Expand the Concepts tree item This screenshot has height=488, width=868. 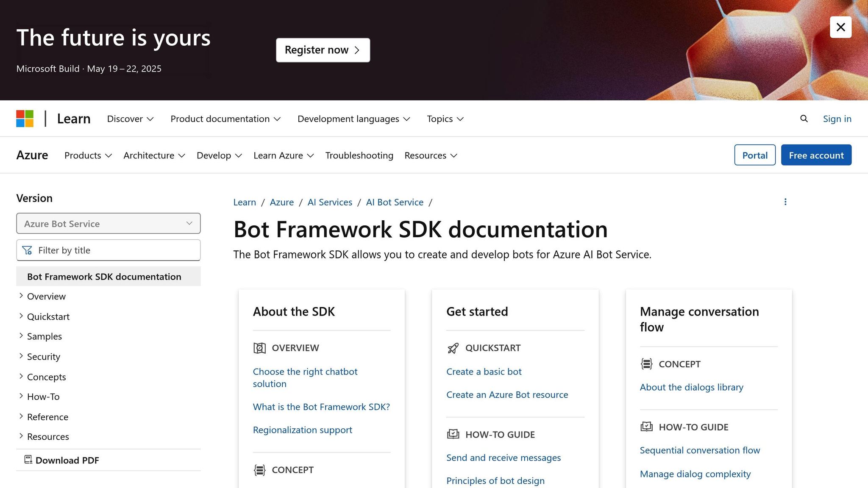pos(21,376)
